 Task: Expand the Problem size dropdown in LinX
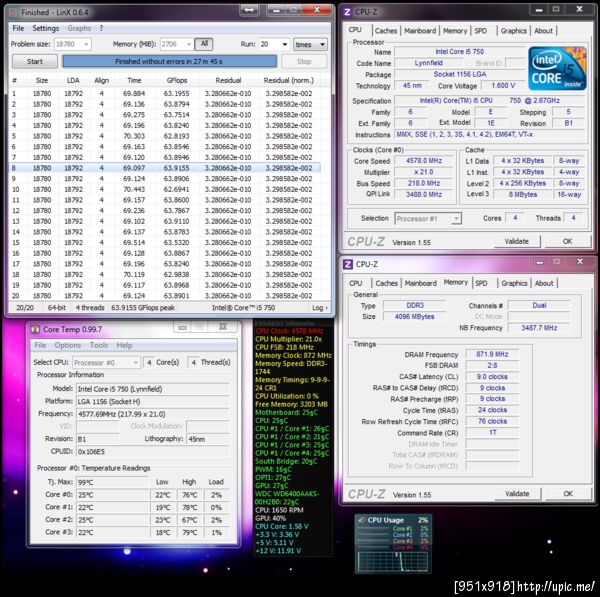tap(86, 44)
